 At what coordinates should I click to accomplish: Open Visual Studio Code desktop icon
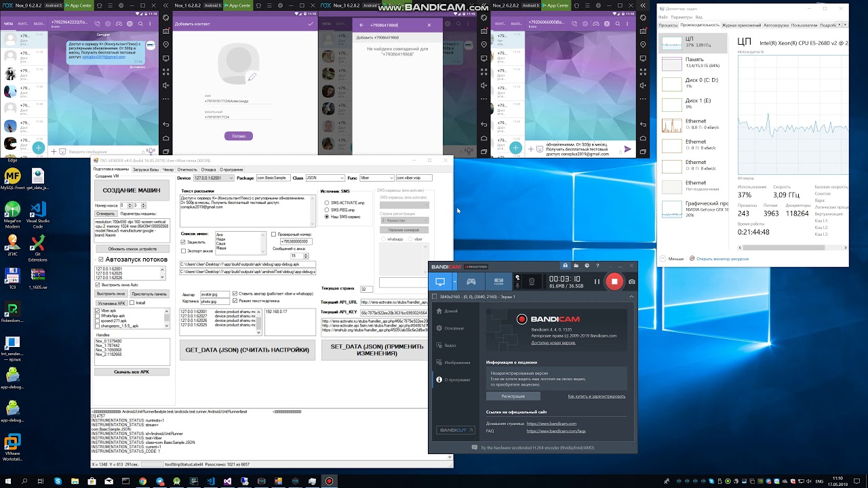coord(38,213)
